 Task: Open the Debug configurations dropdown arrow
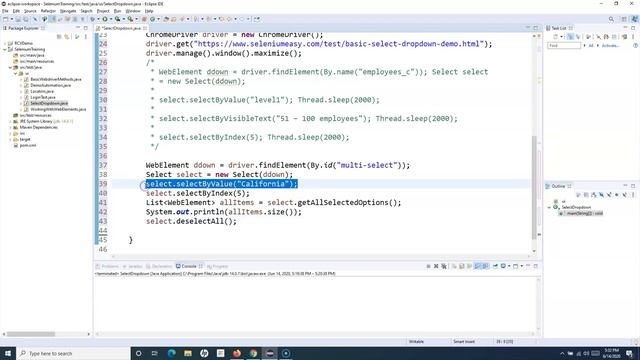(98, 19)
